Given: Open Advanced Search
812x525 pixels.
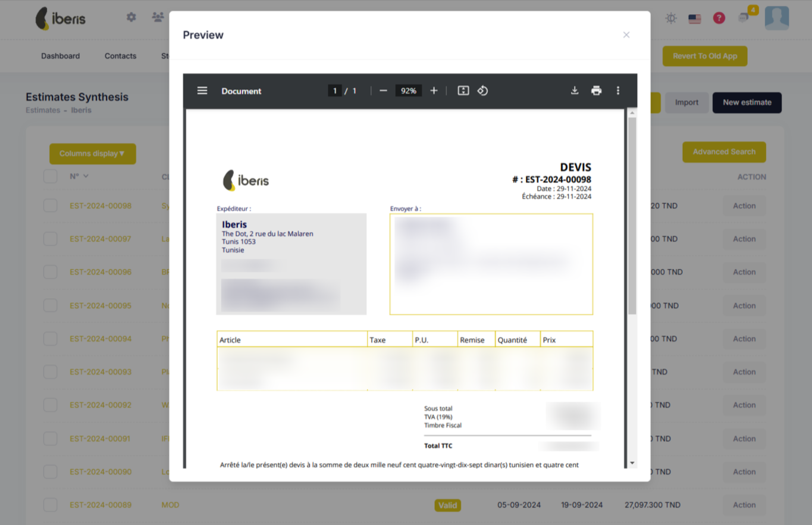Looking at the screenshot, I should pos(724,152).
